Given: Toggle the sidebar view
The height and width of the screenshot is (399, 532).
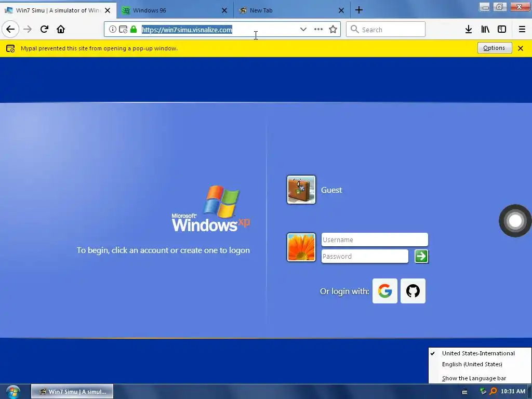Looking at the screenshot, I should [x=502, y=30].
